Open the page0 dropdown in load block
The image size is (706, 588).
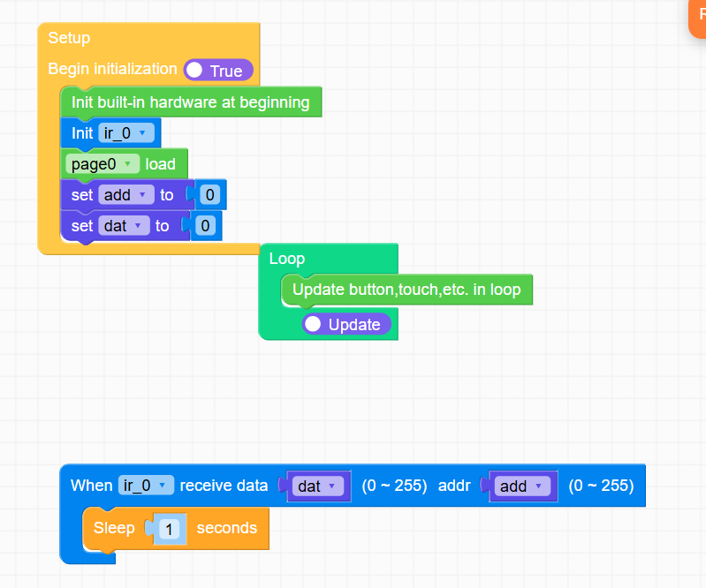103,163
